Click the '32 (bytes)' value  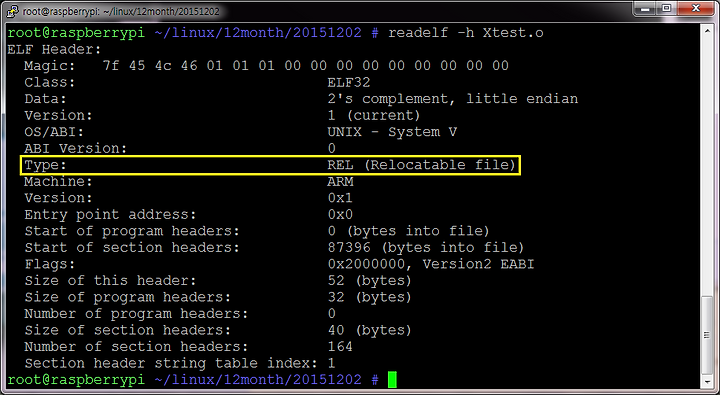(370, 297)
